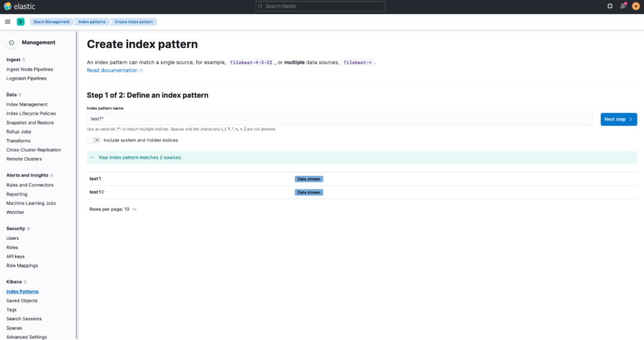
Task: Click Create index pattern breadcrumb
Action: tap(134, 21)
